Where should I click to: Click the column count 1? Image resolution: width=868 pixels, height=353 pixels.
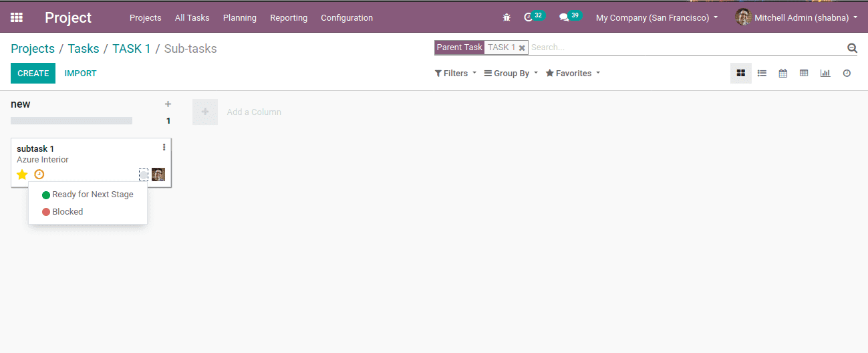(x=168, y=121)
